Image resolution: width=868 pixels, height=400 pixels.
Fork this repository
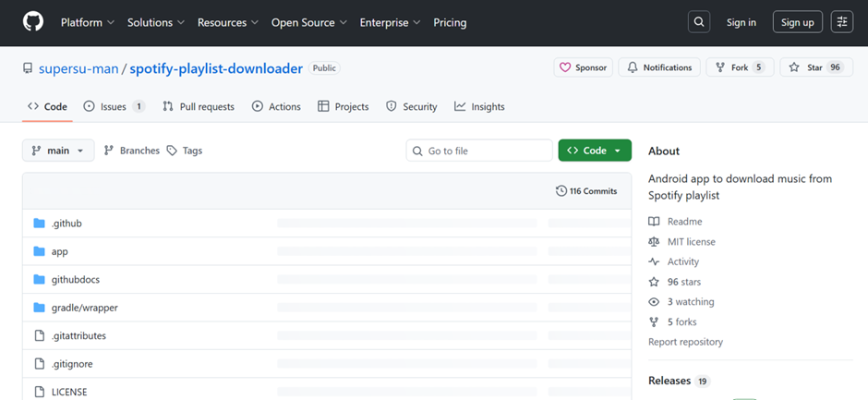coord(740,67)
